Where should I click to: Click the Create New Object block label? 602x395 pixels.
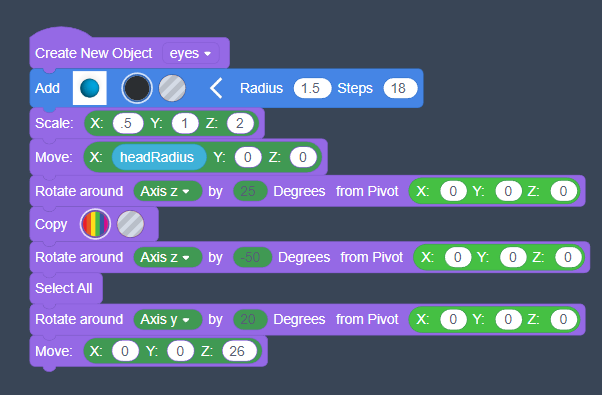coord(94,53)
